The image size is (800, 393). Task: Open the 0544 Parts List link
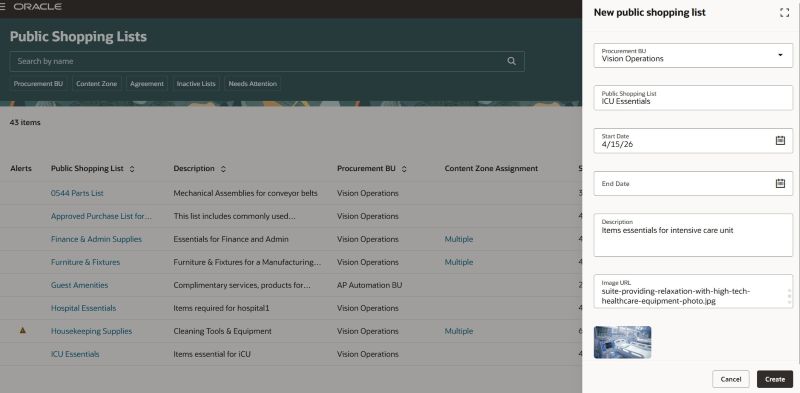[77, 193]
